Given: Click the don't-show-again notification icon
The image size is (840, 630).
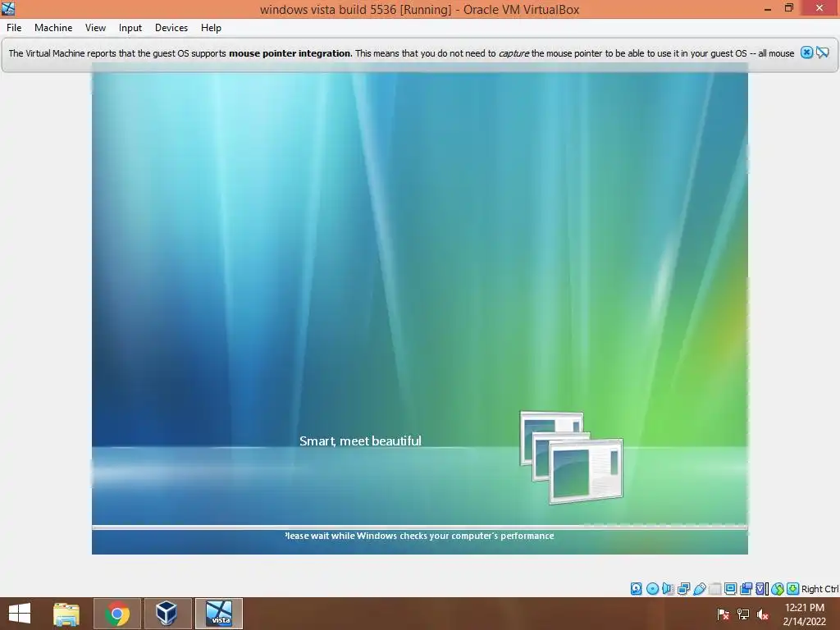Looking at the screenshot, I should (x=822, y=52).
